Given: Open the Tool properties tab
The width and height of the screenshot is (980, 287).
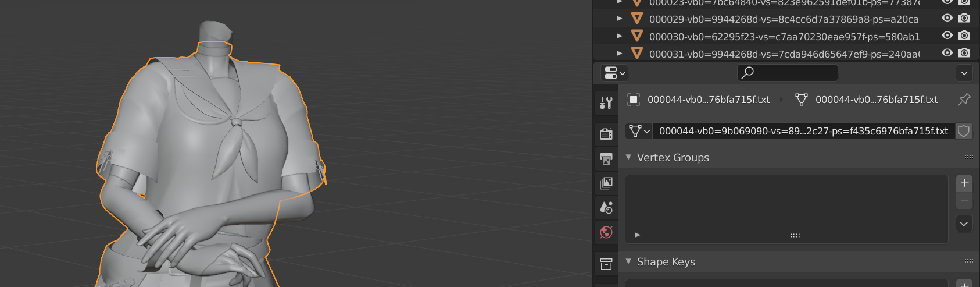Looking at the screenshot, I should click(606, 103).
